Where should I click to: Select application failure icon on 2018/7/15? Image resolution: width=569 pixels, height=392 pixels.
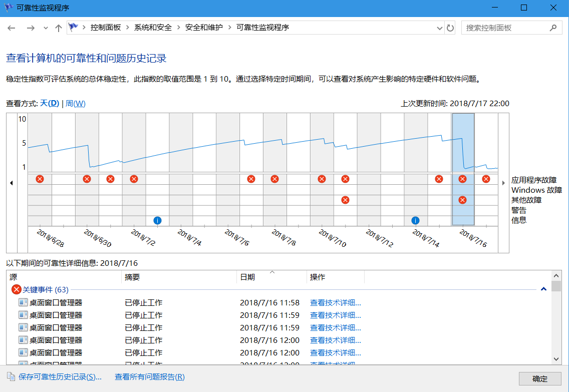[x=439, y=179]
